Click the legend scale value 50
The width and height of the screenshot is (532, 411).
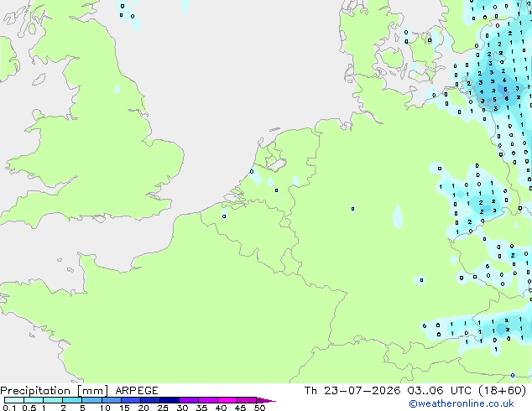click(x=259, y=408)
